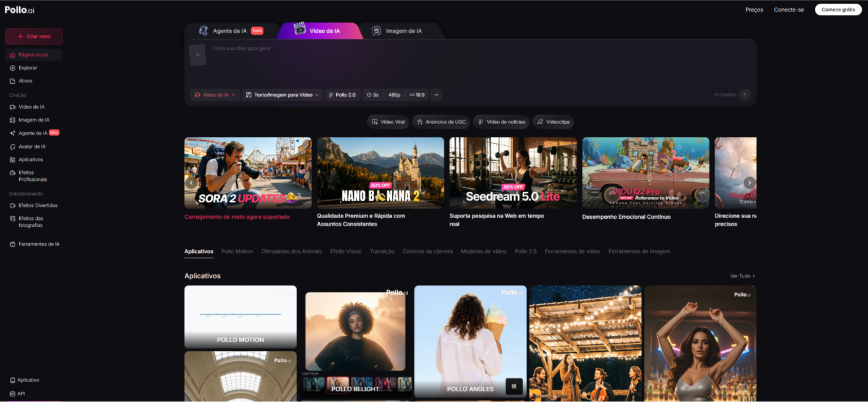868x402 pixels.
Task: Expand the Vídeo de IA mode dropdown
Action: (x=215, y=95)
